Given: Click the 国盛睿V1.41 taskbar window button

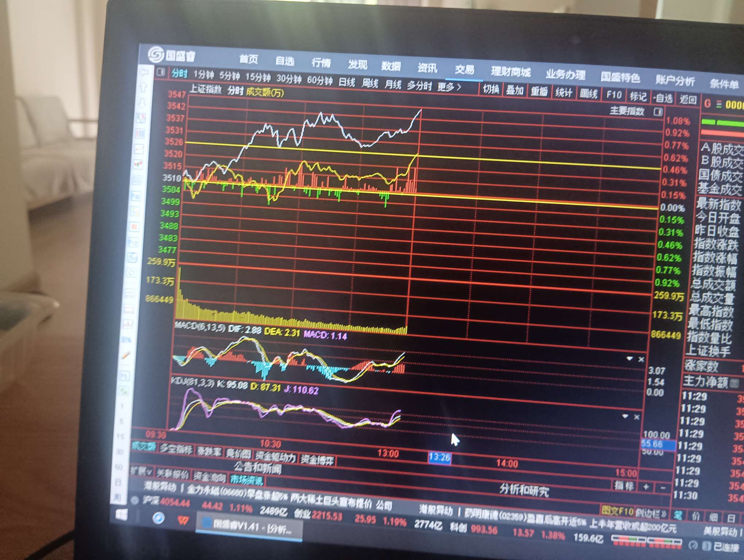Looking at the screenshot, I should 249,527.
